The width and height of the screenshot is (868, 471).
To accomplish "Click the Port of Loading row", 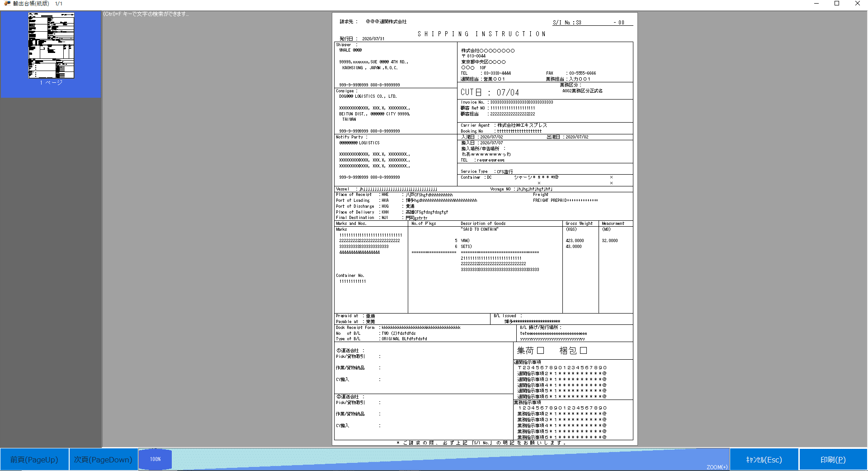I will click(x=406, y=200).
